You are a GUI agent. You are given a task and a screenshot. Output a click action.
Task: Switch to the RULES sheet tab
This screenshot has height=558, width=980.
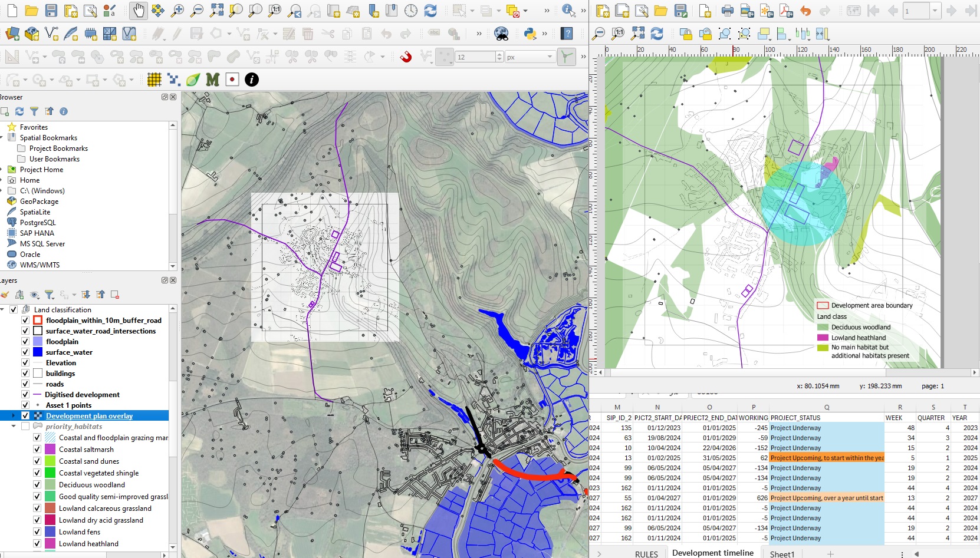pyautogui.click(x=646, y=553)
